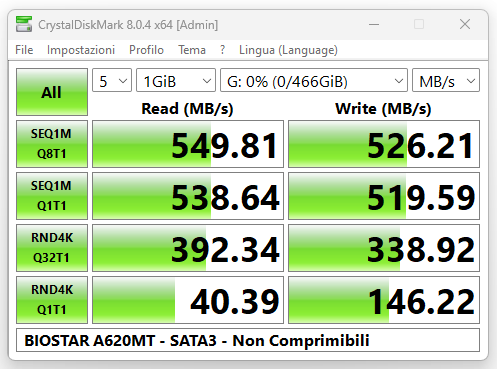
Task: Click the Write (MB/s) column header
Action: pyautogui.click(x=383, y=109)
